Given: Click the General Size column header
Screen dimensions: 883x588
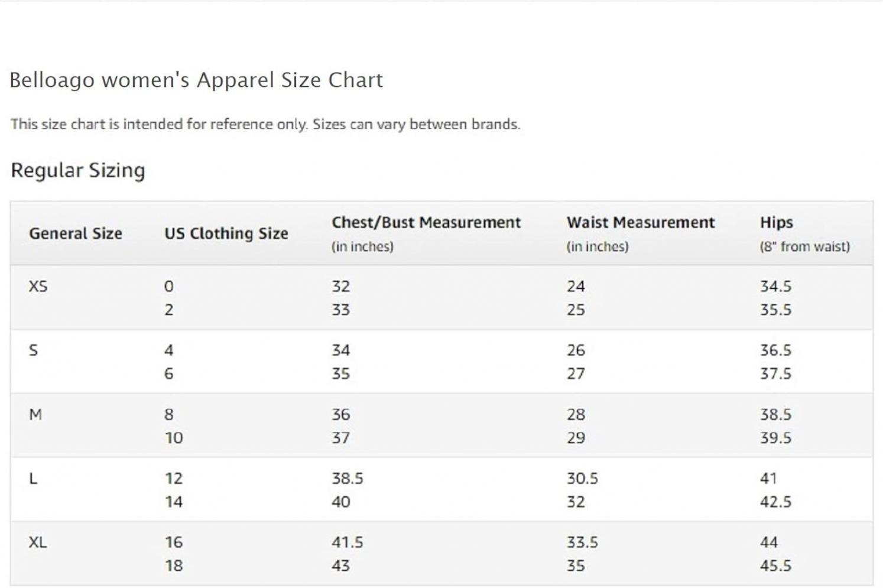Looking at the screenshot, I should click(x=76, y=233).
